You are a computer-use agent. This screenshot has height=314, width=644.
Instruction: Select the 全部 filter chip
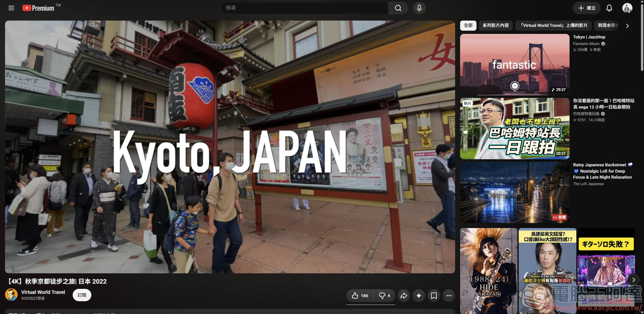point(468,26)
